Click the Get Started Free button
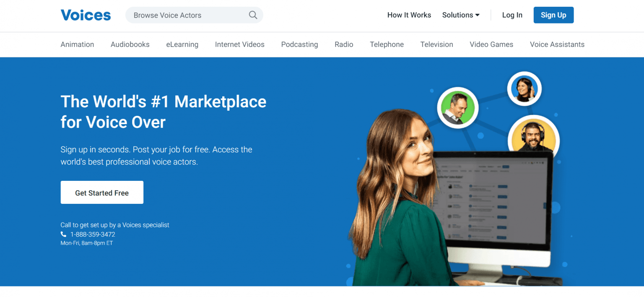This screenshot has width=644, height=297. [x=102, y=193]
